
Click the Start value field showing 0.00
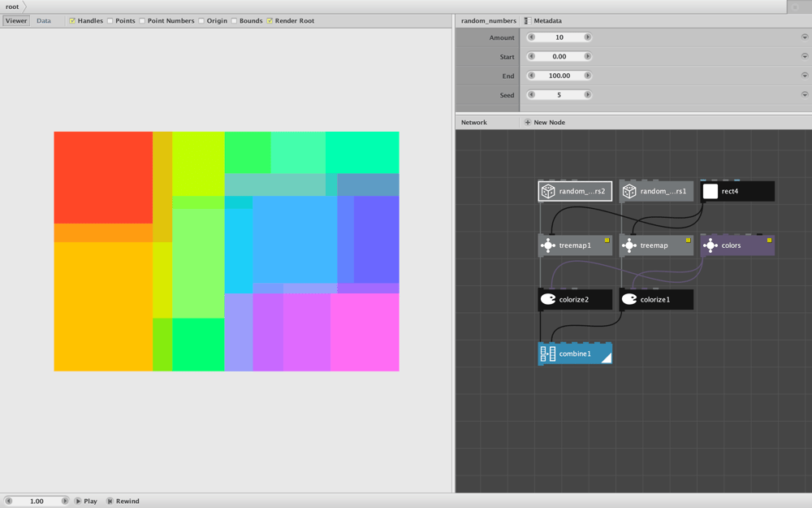[559, 57]
